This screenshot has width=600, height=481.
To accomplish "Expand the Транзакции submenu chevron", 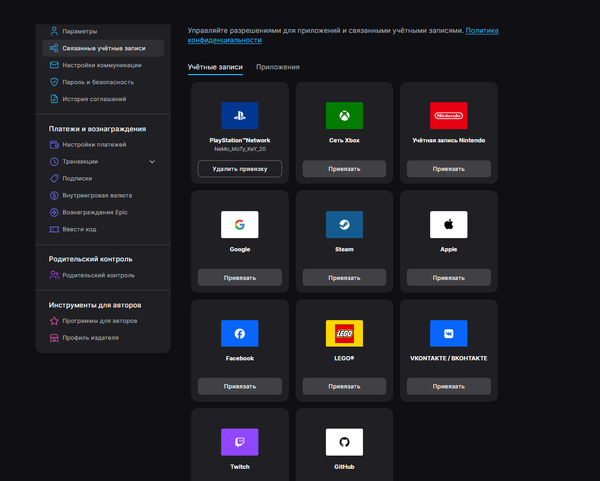I will point(153,161).
